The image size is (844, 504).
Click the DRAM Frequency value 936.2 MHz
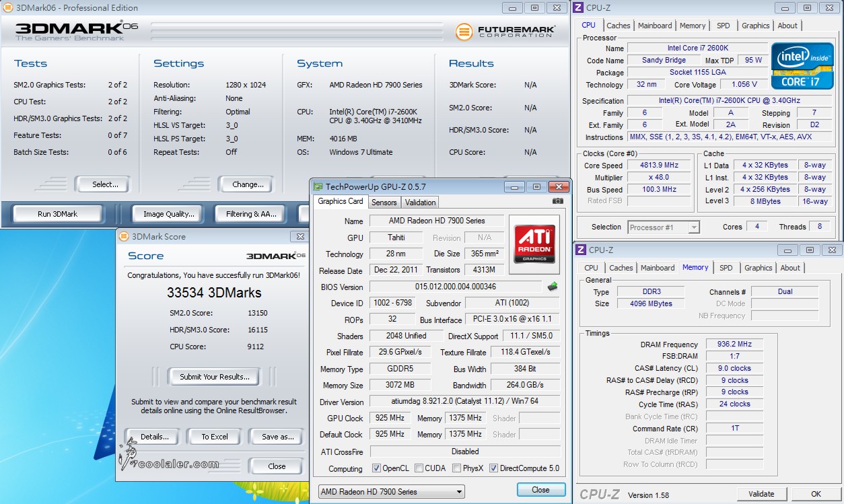(x=734, y=344)
